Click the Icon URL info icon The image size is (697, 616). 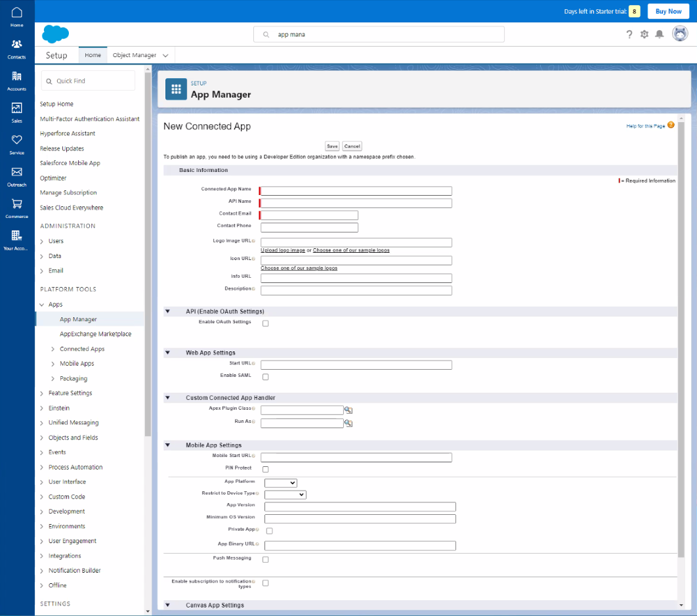[x=253, y=259]
